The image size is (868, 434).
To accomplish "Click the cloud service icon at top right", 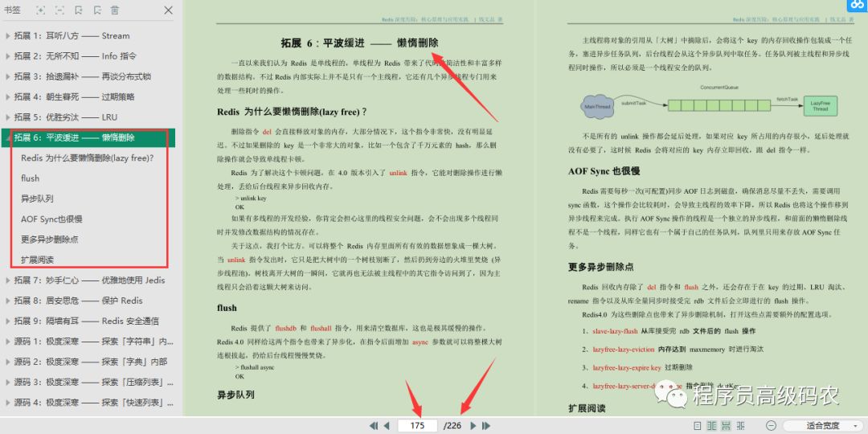I will click(x=858, y=6).
